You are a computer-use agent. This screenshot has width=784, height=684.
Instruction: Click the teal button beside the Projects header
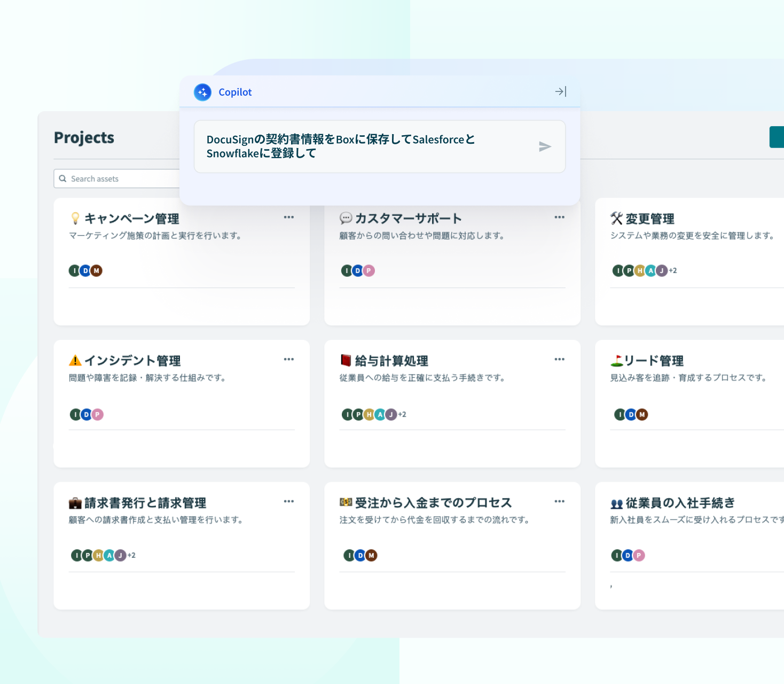point(778,137)
